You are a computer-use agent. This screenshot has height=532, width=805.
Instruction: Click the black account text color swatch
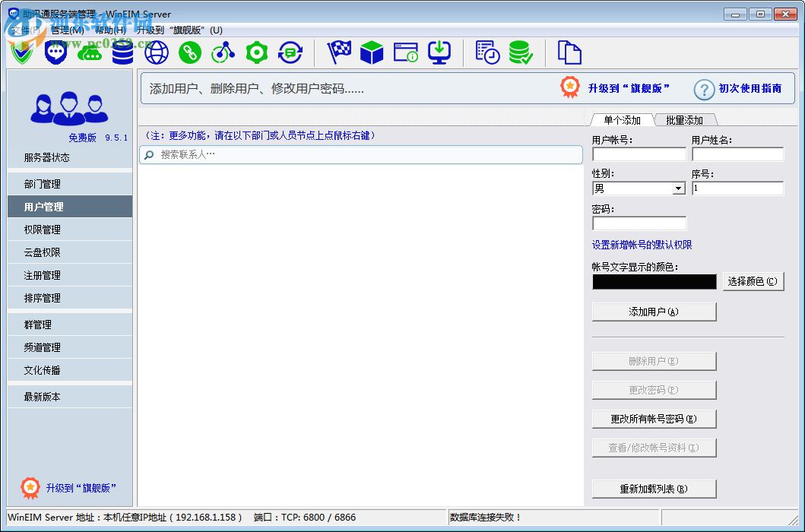[654, 281]
